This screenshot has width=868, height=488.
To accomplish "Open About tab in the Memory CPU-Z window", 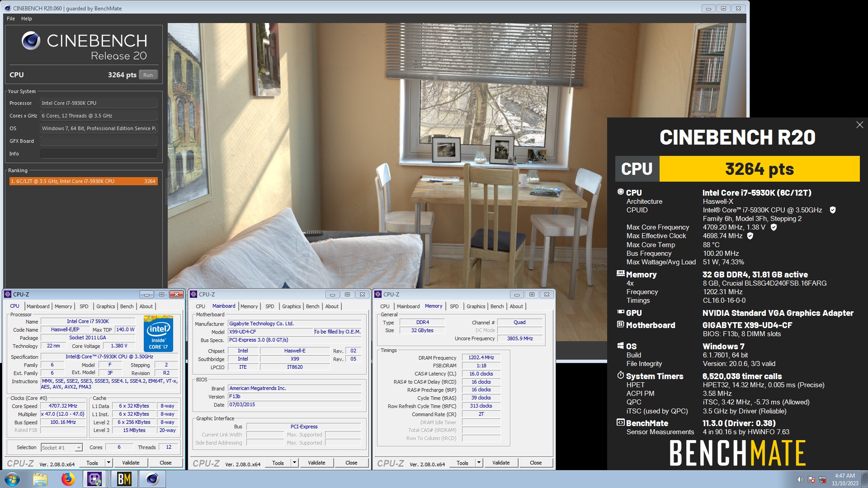I will (516, 306).
